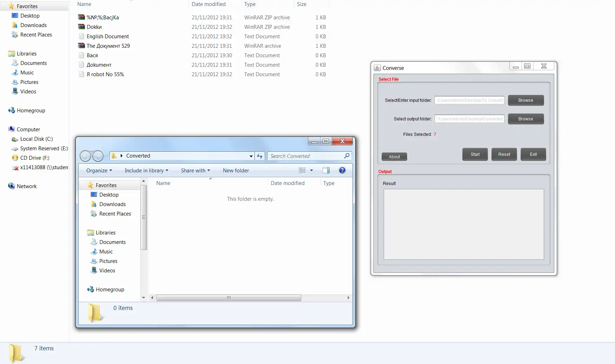
Task: Open the Organize menu in Converted window
Action: [x=99, y=171]
